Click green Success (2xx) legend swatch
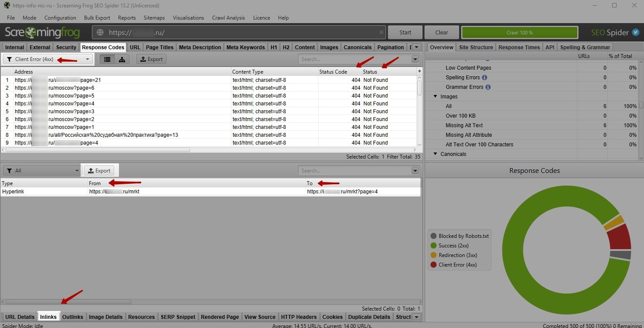644x328 pixels. [x=434, y=246]
